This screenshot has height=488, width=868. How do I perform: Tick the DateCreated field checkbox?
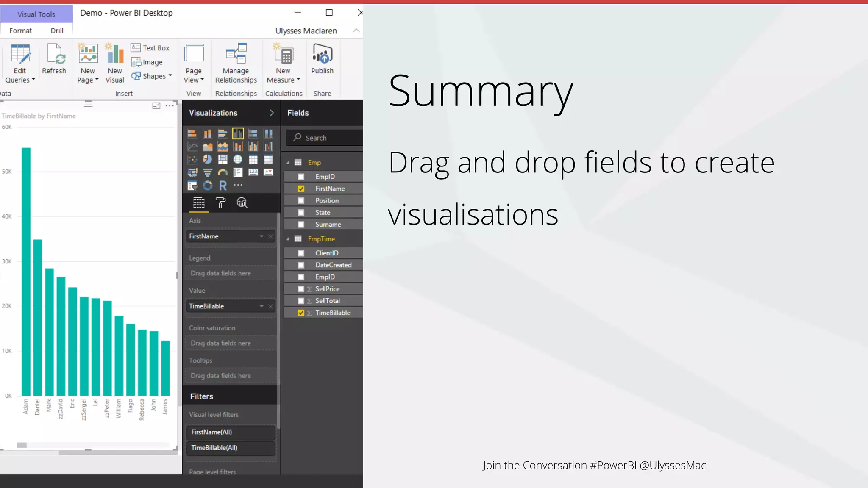pyautogui.click(x=301, y=265)
